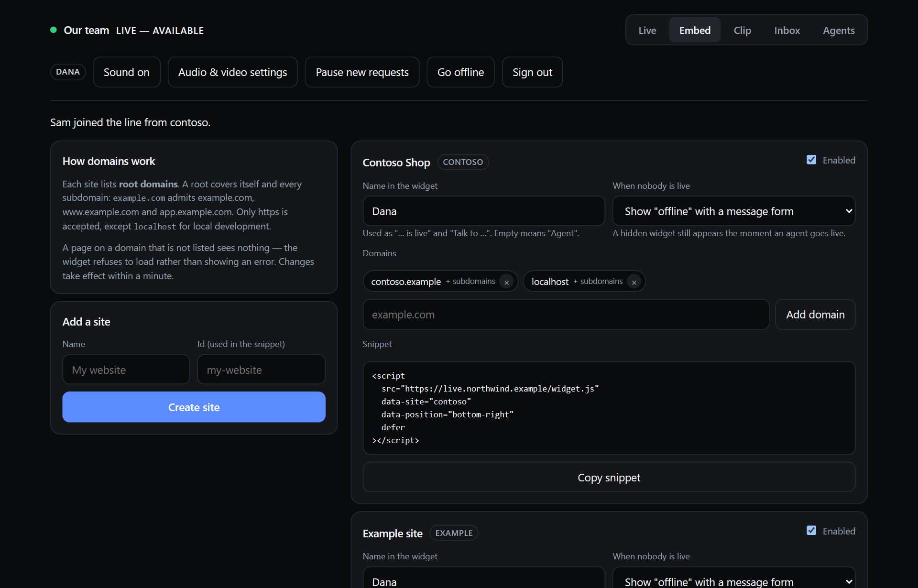Click the EXAMPLE site id badge

(454, 533)
